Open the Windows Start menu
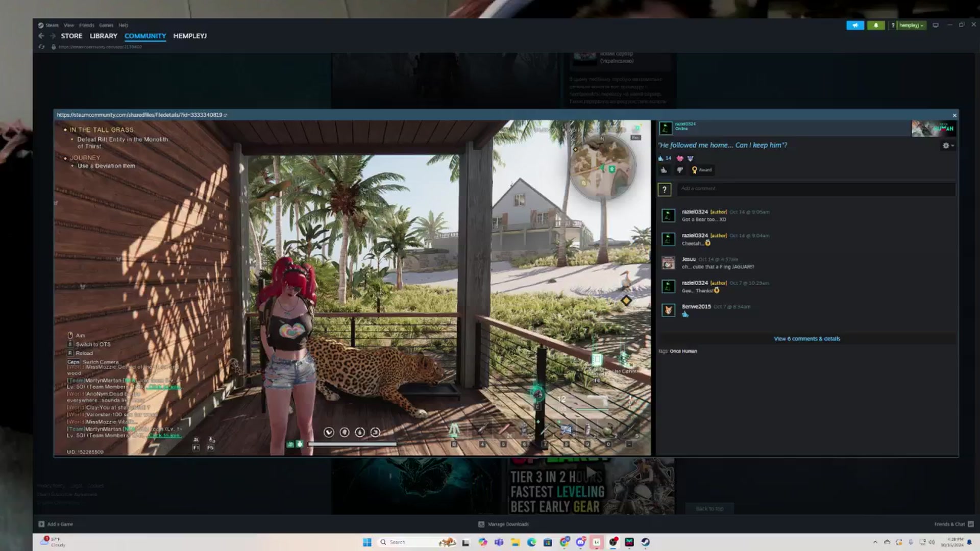Viewport: 980px width, 551px height. (x=367, y=542)
